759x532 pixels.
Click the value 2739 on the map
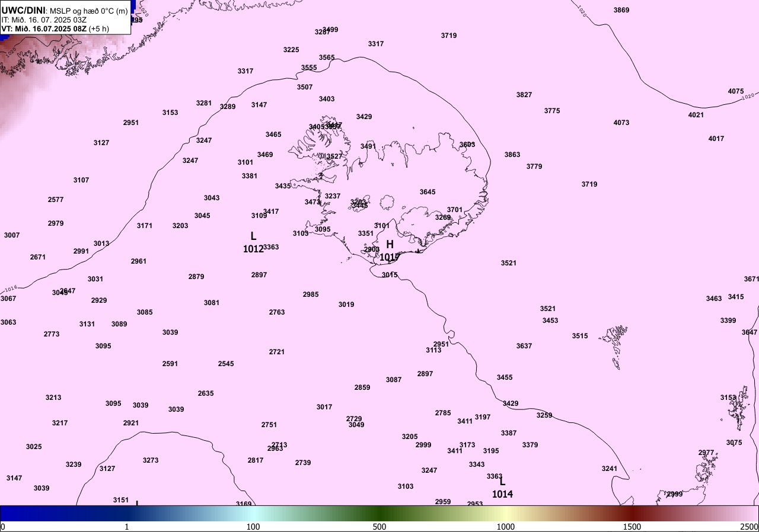click(303, 463)
